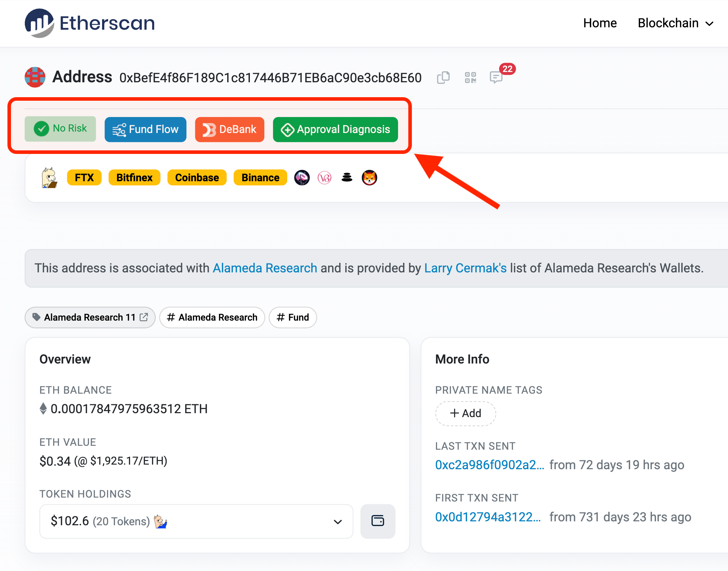Viewport: 728px width, 571px height.
Task: Click the pink V3 circle icon
Action: point(324,178)
